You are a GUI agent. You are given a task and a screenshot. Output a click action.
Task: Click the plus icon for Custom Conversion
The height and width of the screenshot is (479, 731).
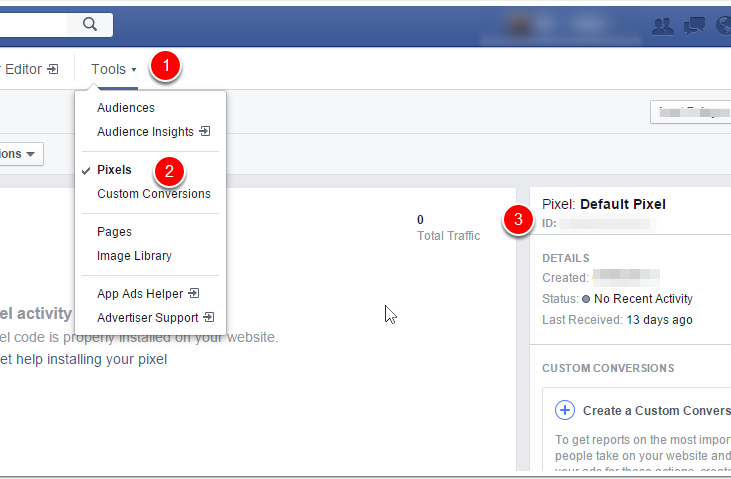click(x=565, y=410)
